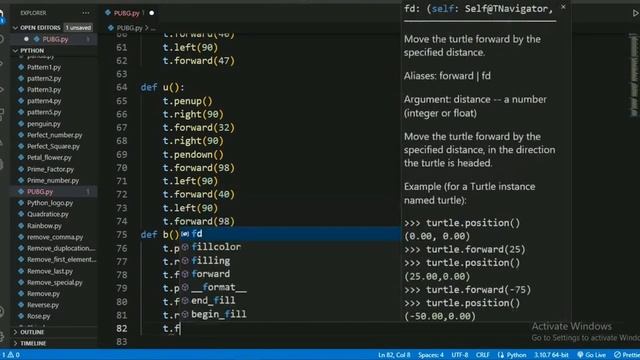The image size is (640, 360).
Task: Click the unsaved dot on PUBG.py tab
Action: pos(151,13)
